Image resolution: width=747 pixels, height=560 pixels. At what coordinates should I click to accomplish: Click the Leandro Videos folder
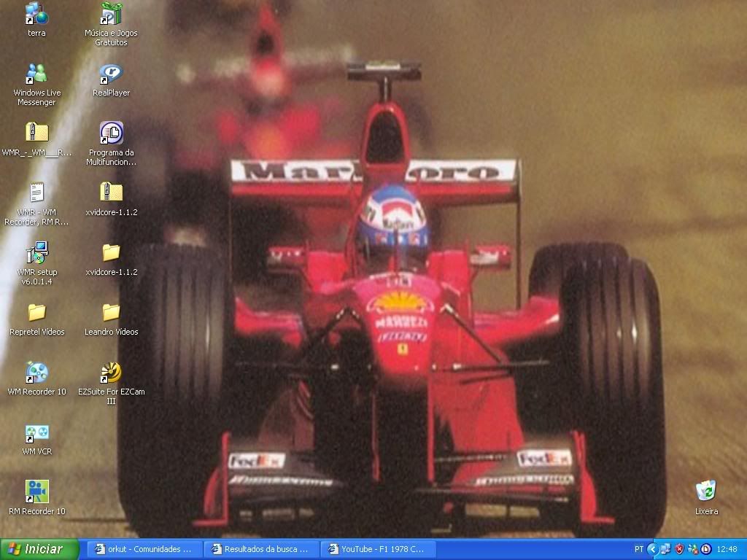(111, 313)
